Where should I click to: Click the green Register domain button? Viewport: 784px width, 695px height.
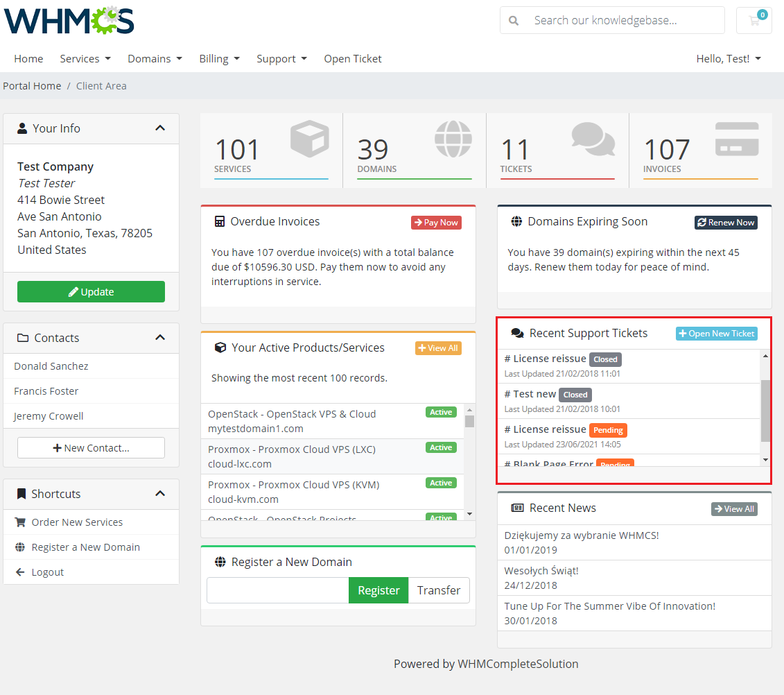pos(378,590)
